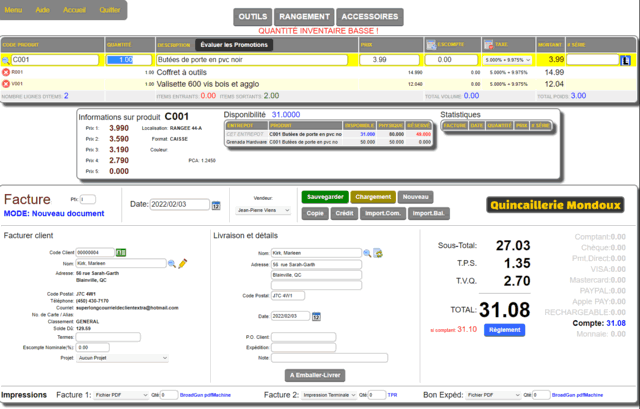This screenshot has width=640, height=409.
Task: Click the Taxe column header icon
Action: 488,44
